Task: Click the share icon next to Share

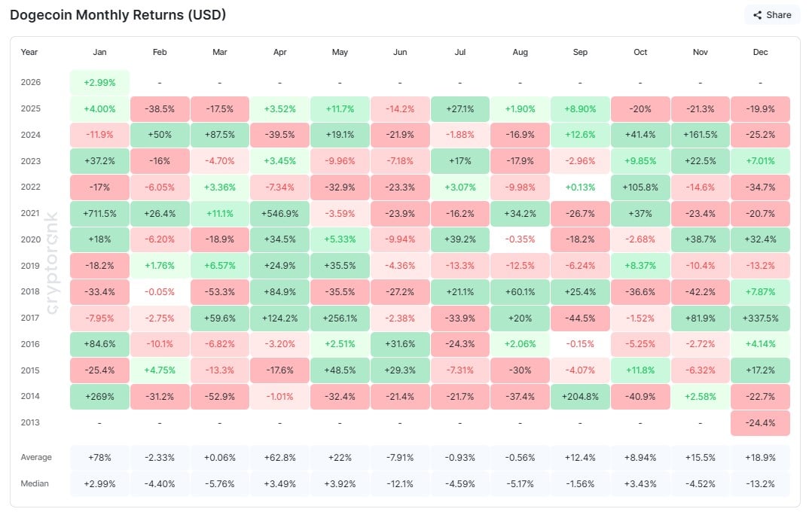Action: (x=759, y=14)
